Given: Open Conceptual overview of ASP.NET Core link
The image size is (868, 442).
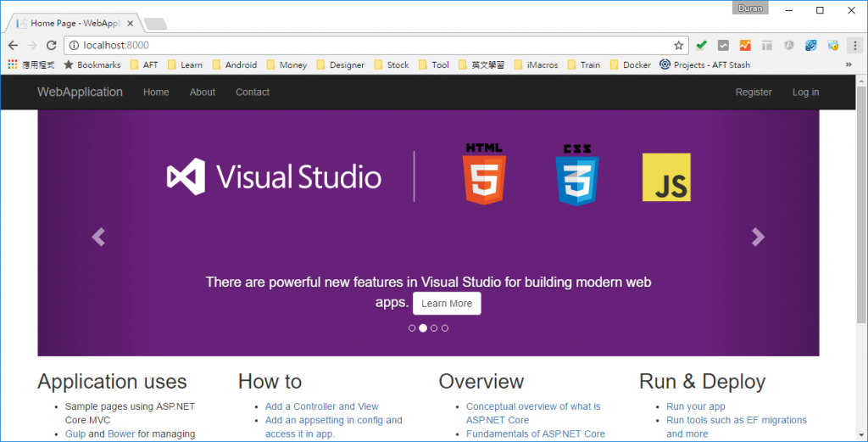Looking at the screenshot, I should coord(533,413).
